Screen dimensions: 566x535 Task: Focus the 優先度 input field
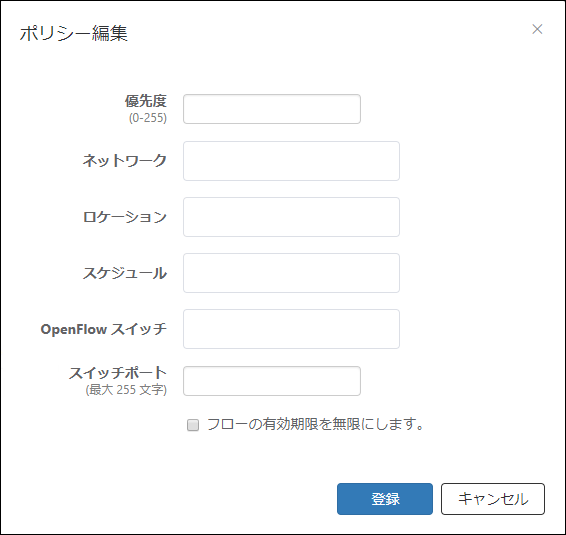[272, 109]
